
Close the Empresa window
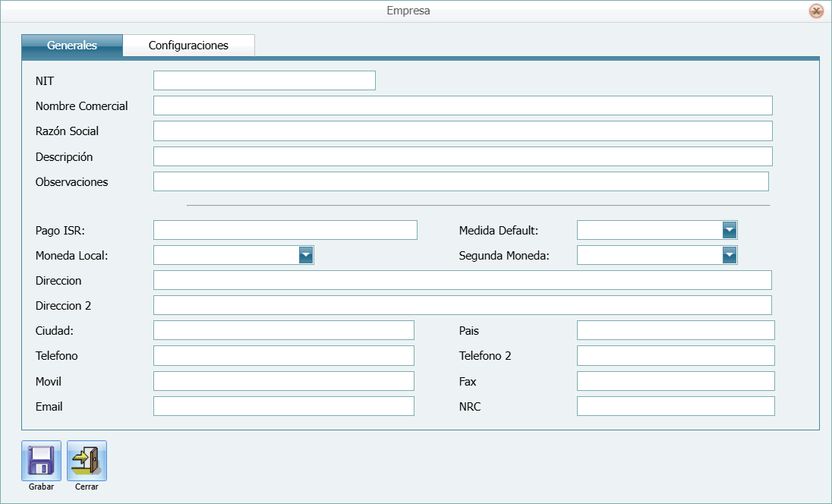tap(816, 11)
